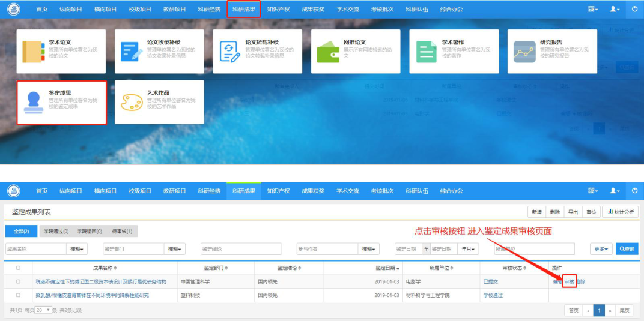The image size is (644, 321).
Task: Open the 统计分析 statistics button
Action: pyautogui.click(x=621, y=212)
